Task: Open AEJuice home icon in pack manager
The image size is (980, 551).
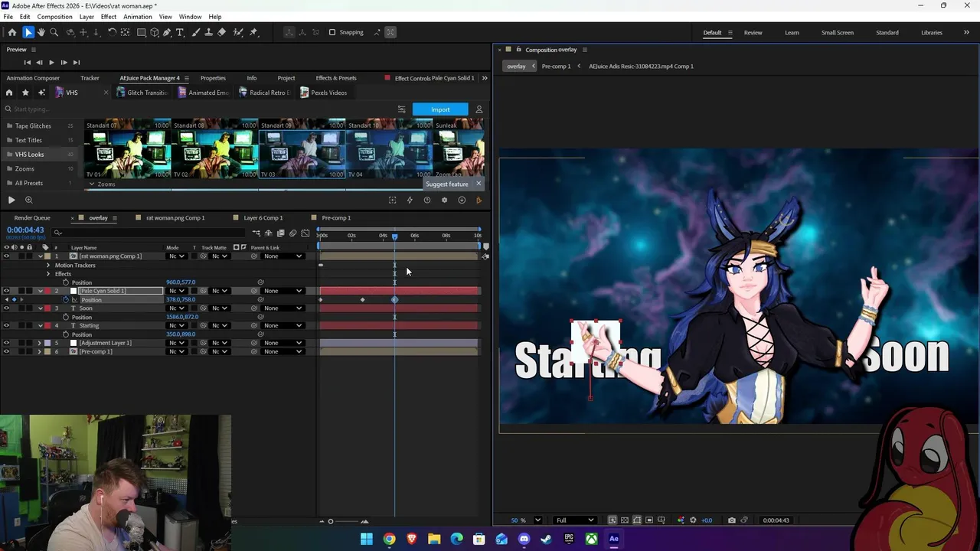Action: [x=9, y=93]
